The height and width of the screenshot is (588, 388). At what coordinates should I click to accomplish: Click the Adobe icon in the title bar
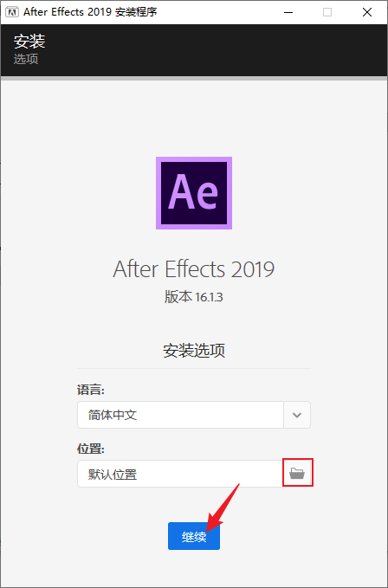click(13, 12)
